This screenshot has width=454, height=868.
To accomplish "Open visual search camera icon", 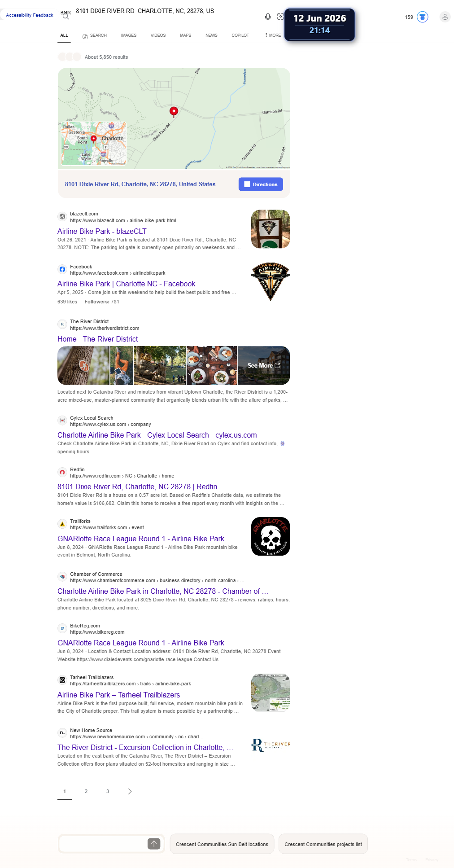I will click(280, 17).
